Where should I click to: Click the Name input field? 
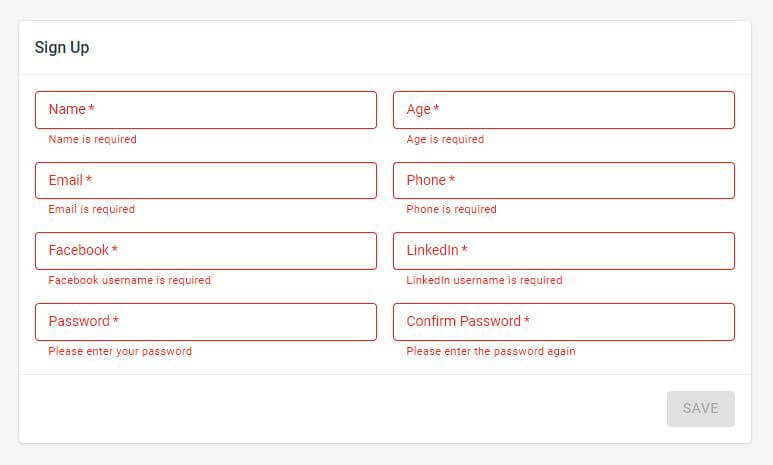tap(205, 110)
